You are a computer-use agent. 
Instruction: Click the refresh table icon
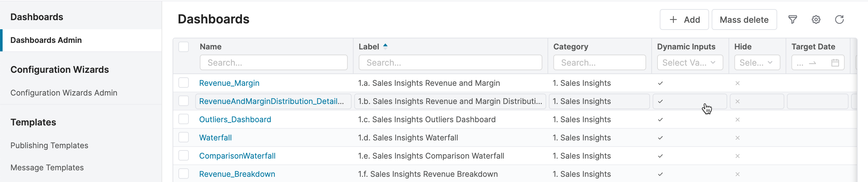tap(839, 19)
